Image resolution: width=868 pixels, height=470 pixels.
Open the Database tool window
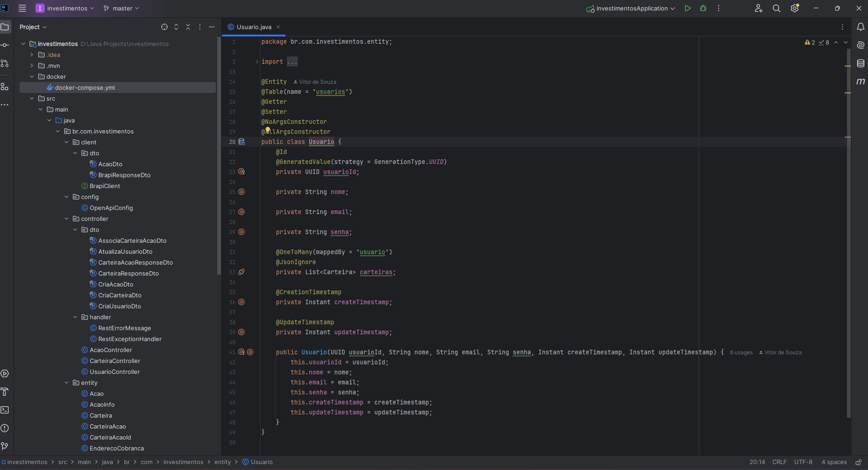[x=860, y=63]
